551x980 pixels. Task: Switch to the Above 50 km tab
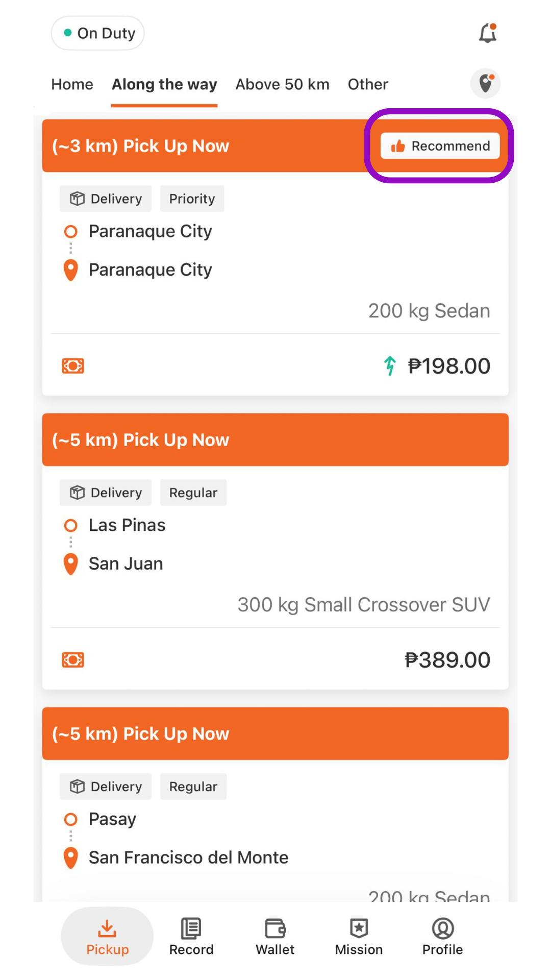(x=282, y=84)
